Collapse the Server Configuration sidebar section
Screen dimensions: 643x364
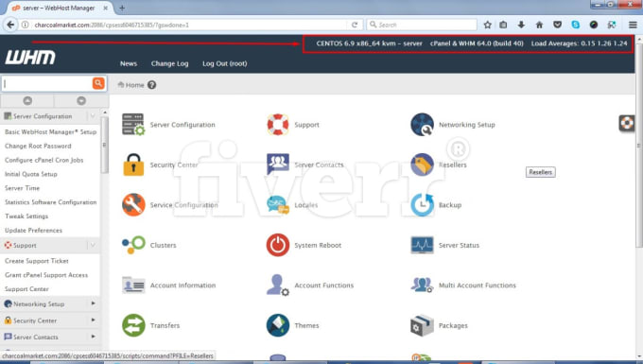pyautogui.click(x=93, y=116)
